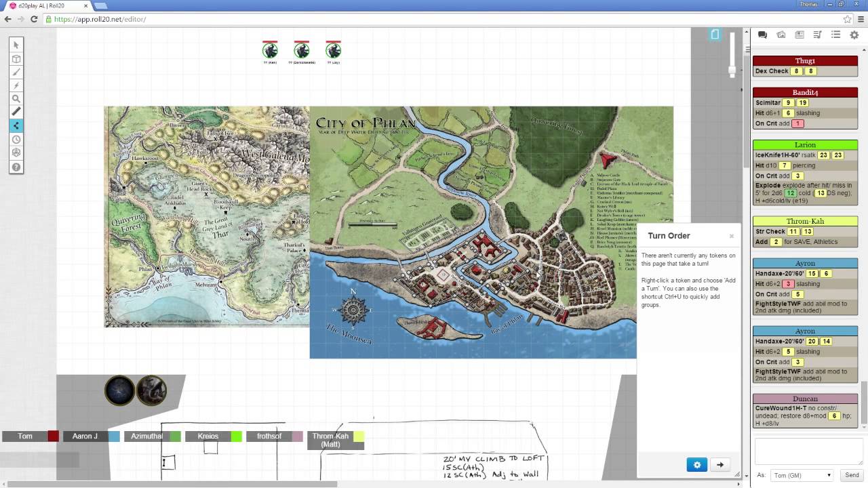
Task: Click Tom's dark red color swatch
Action: click(54, 436)
